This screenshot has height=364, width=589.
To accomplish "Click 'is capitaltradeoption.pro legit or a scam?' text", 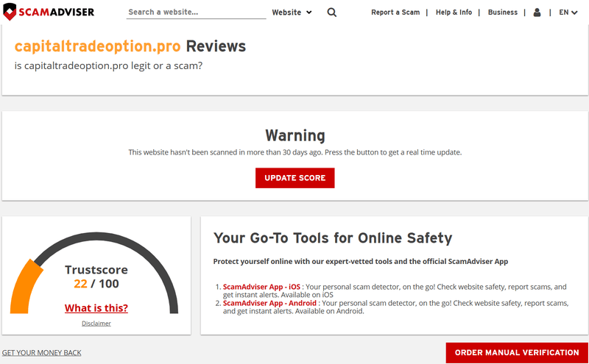I will pyautogui.click(x=108, y=65).
